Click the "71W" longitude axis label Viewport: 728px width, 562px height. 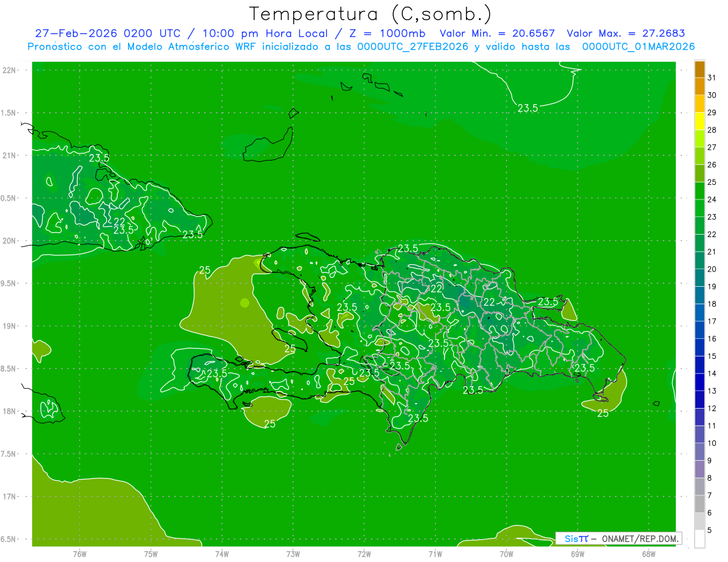click(435, 554)
